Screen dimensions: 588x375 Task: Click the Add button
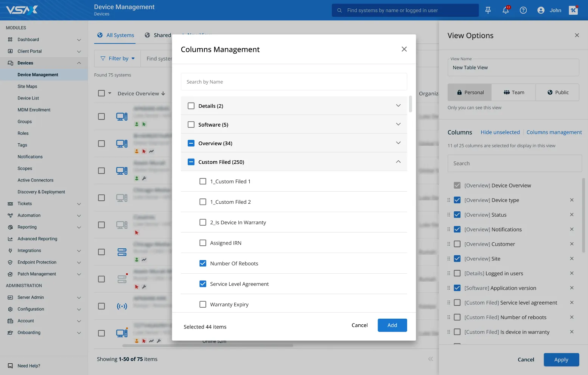(x=392, y=325)
